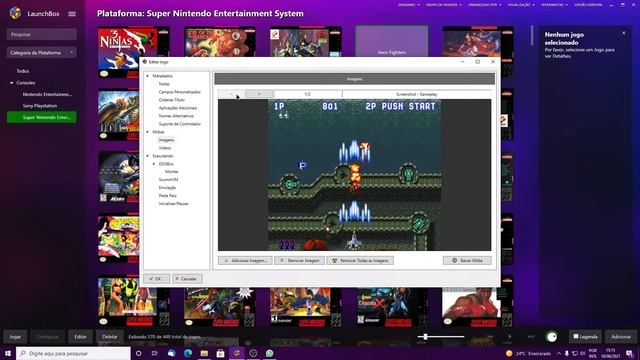Select Vídeos under Mídias
Viewport: 640px width, 360px height.
[x=165, y=148]
